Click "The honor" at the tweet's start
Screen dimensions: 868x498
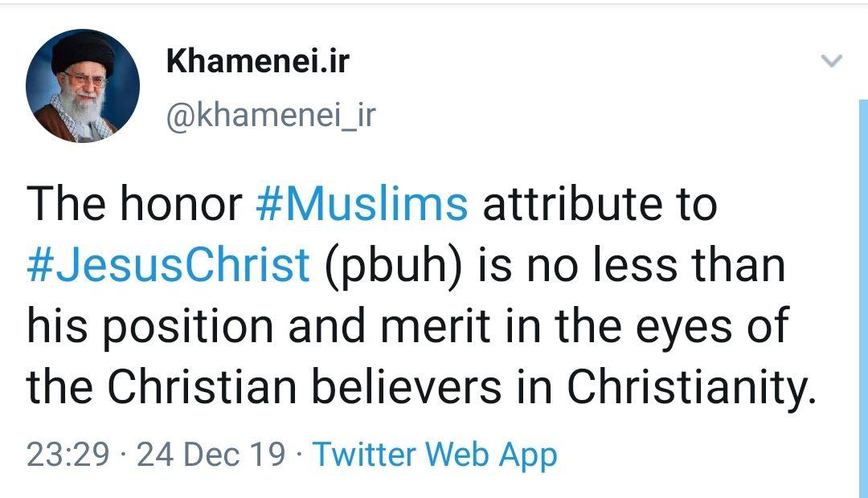coord(134,204)
